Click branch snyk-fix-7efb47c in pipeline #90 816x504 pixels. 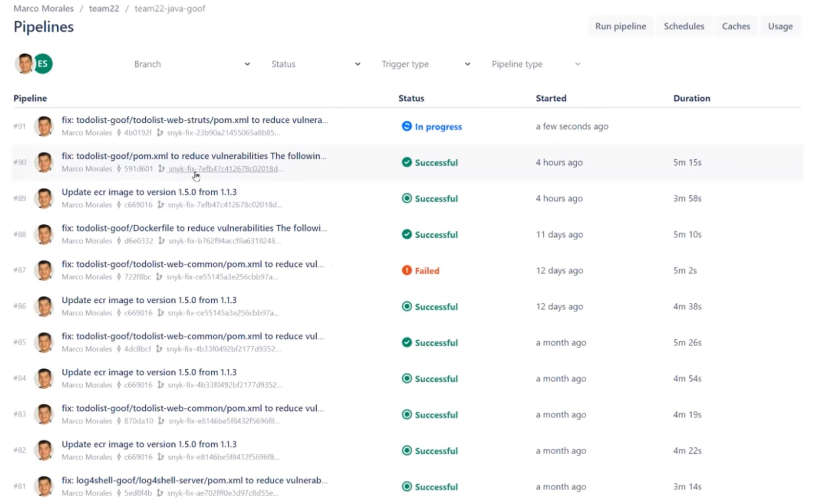[x=226, y=169]
